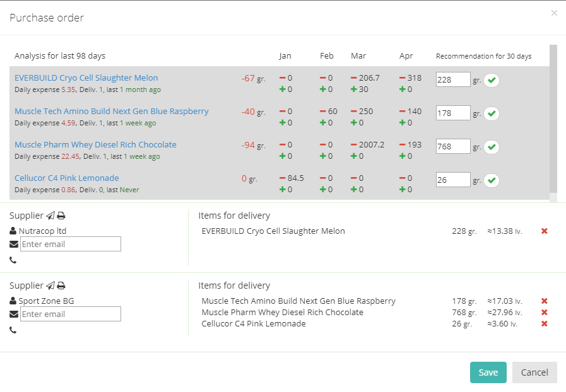Screen dimensions: 566x392
Task: Click the Purchase order dialog title
Action: [47, 18]
